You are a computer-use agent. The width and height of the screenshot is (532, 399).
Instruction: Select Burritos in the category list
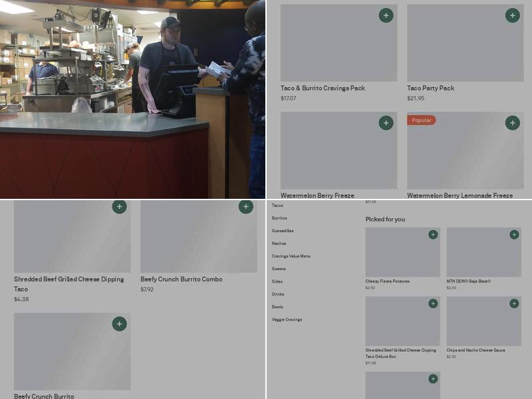click(279, 218)
